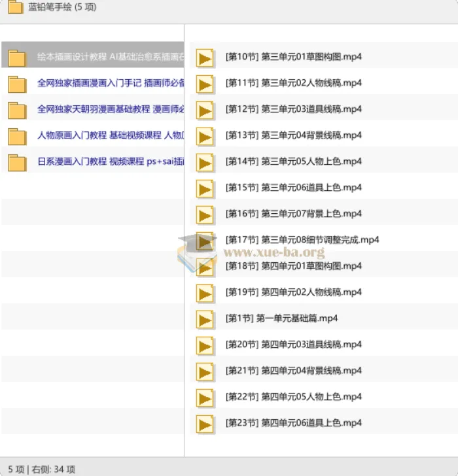Click video icon for 第20节 道具线稿
The width and height of the screenshot is (458, 476).
(205, 346)
